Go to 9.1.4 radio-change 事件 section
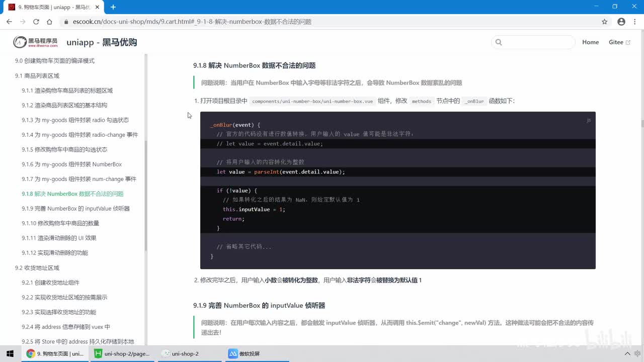 point(79,135)
